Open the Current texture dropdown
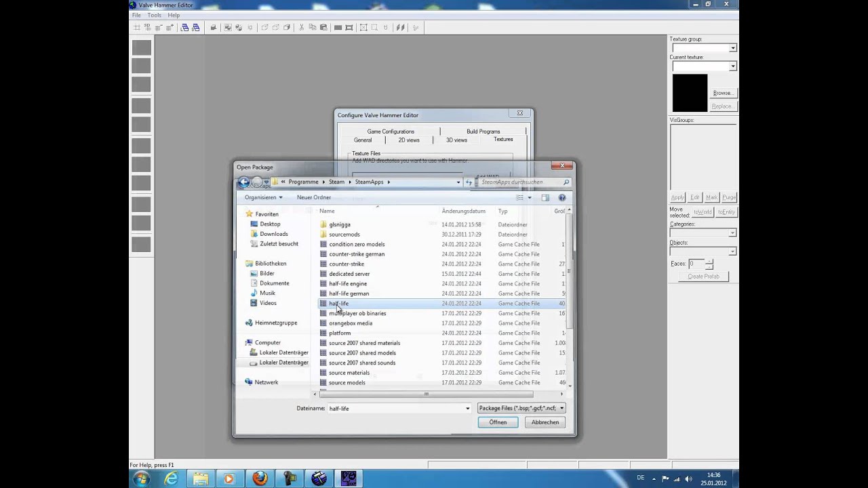868x488 pixels. click(x=733, y=66)
